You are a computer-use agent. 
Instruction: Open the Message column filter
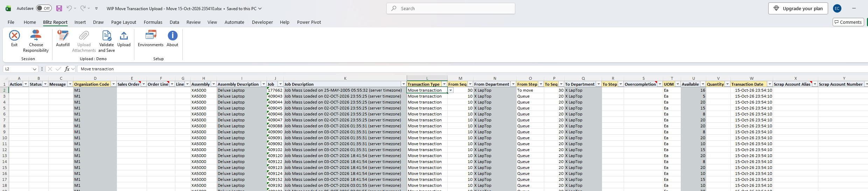pyautogui.click(x=70, y=84)
